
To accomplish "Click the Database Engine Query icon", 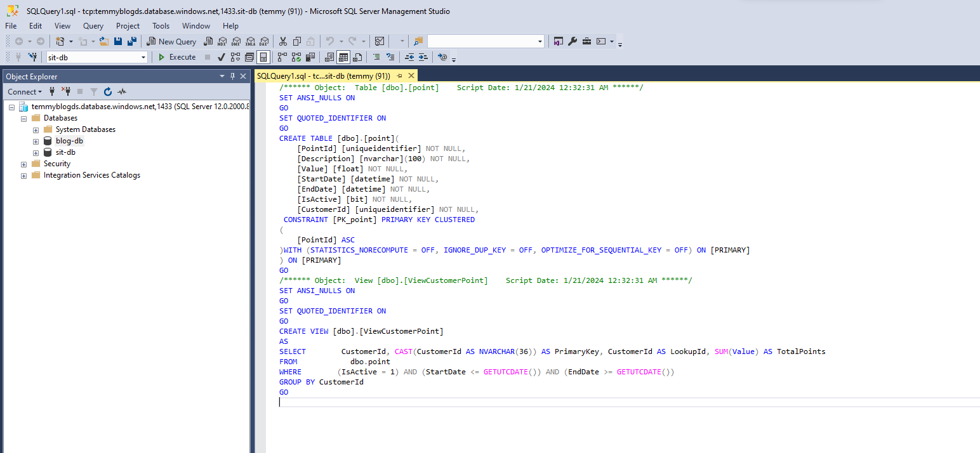I will 208,41.
